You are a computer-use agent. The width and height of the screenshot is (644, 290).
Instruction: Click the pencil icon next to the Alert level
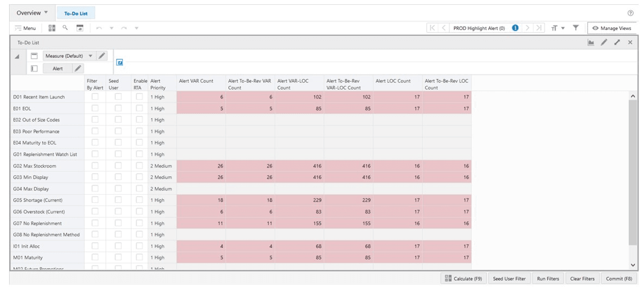pos(77,68)
